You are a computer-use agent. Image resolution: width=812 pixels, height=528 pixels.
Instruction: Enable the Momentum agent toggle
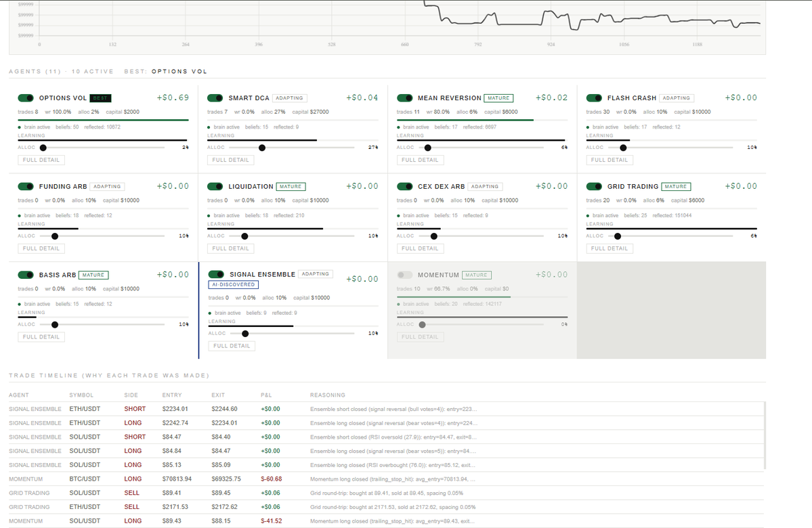tap(404, 275)
